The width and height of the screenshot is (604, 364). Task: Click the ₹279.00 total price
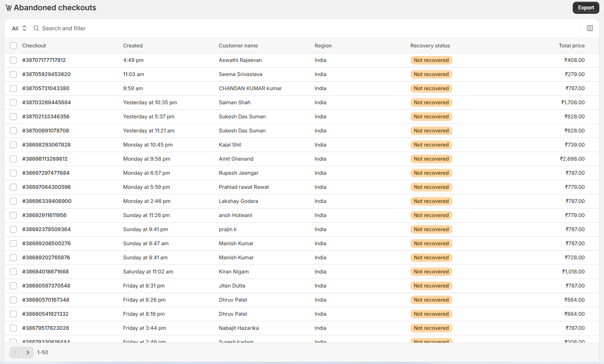click(x=575, y=74)
